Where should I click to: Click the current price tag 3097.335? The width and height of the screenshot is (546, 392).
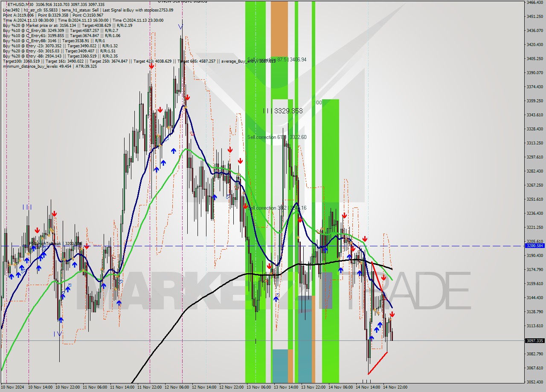pos(535,340)
